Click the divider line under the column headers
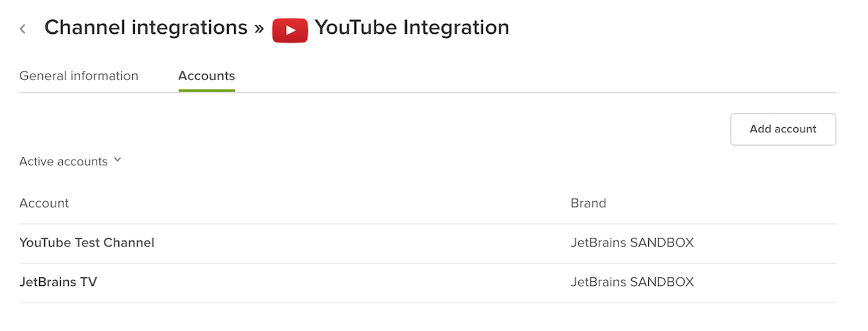 427,224
